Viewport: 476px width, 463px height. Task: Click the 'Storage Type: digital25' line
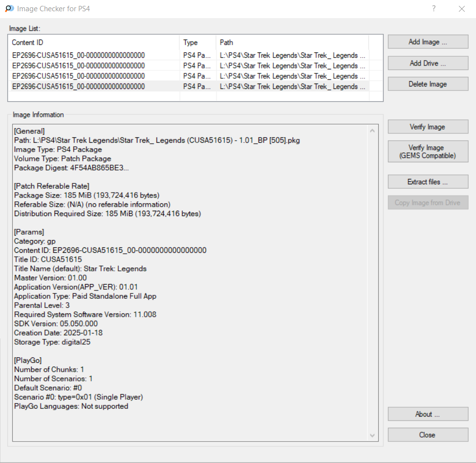(52, 342)
